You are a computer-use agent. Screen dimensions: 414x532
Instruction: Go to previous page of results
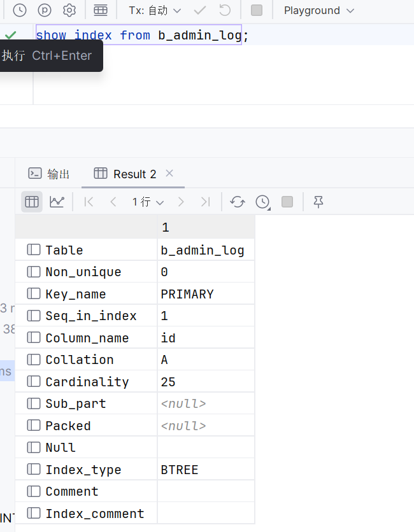(113, 202)
